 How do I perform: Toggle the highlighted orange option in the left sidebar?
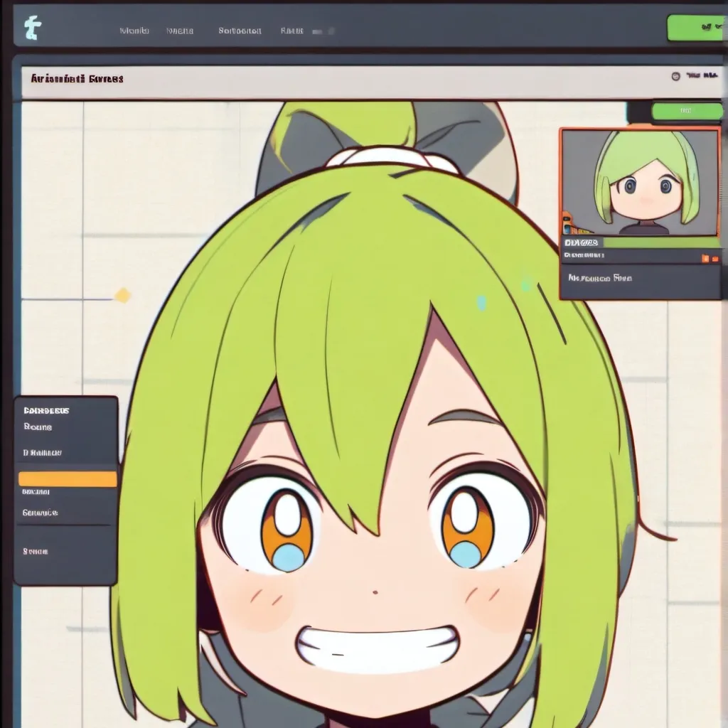(68, 478)
